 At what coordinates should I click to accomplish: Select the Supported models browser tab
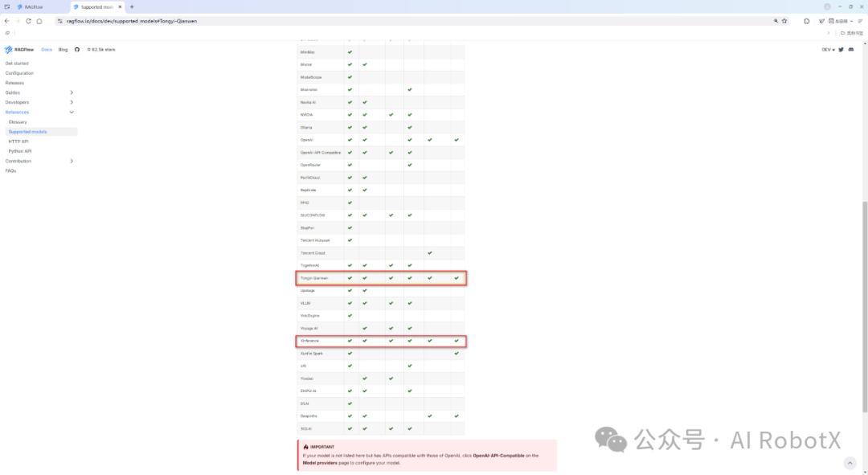tap(97, 6)
